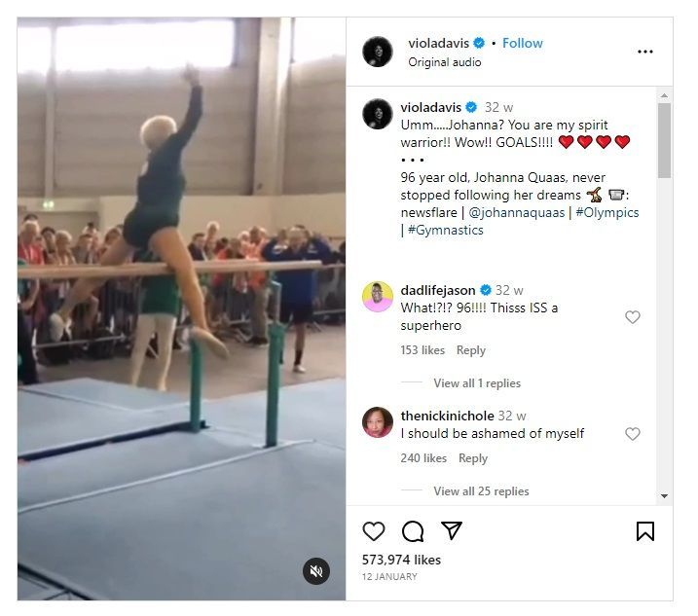Click the comments scrollbar thumb
698x616 pixels.
664,141
